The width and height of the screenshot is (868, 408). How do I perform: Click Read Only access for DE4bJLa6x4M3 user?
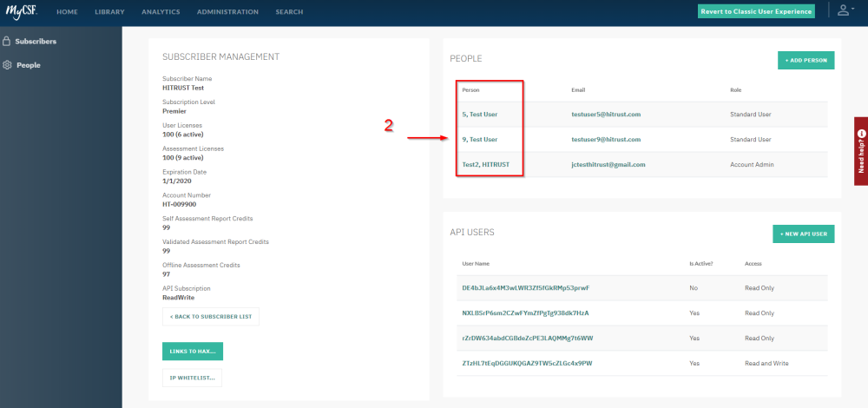[x=759, y=288]
